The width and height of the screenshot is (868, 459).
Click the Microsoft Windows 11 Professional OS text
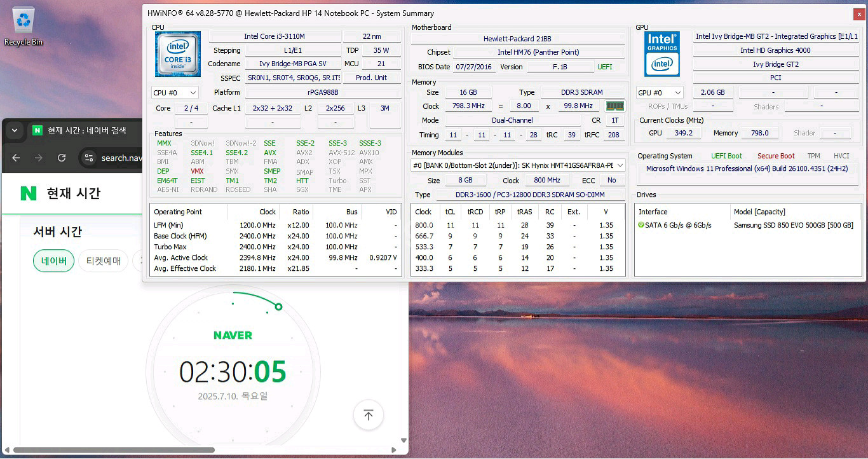click(x=747, y=168)
